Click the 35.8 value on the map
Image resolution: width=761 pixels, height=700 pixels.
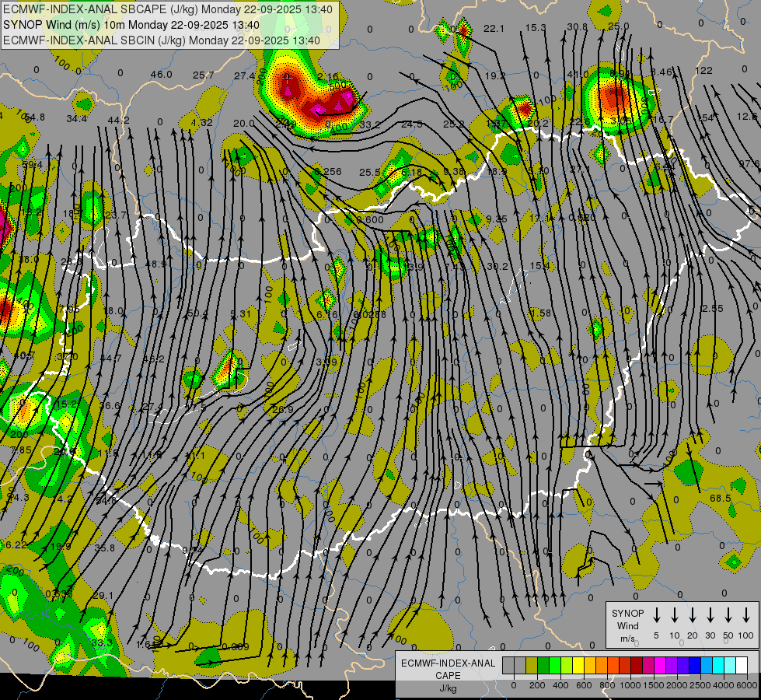(x=105, y=548)
